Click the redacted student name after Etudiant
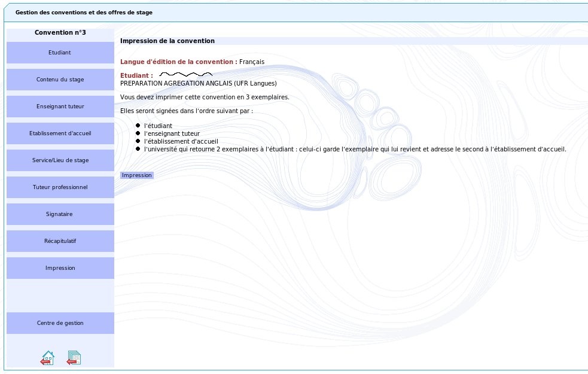 point(185,75)
